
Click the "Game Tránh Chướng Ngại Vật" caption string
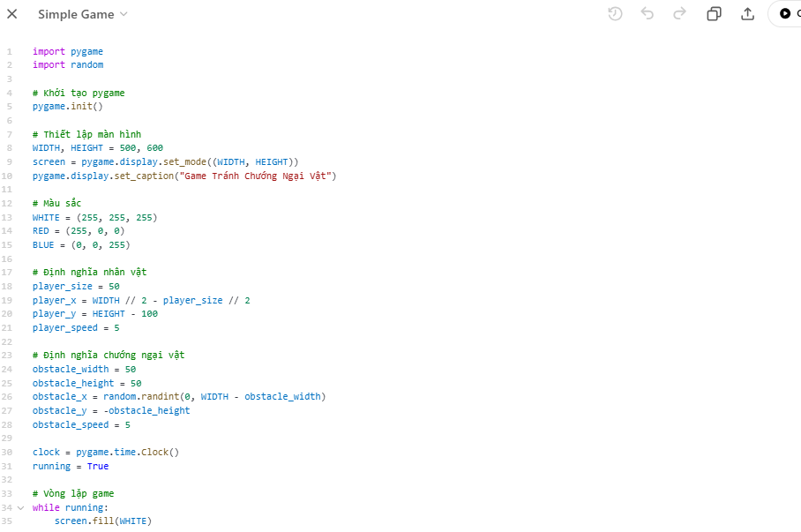point(254,176)
